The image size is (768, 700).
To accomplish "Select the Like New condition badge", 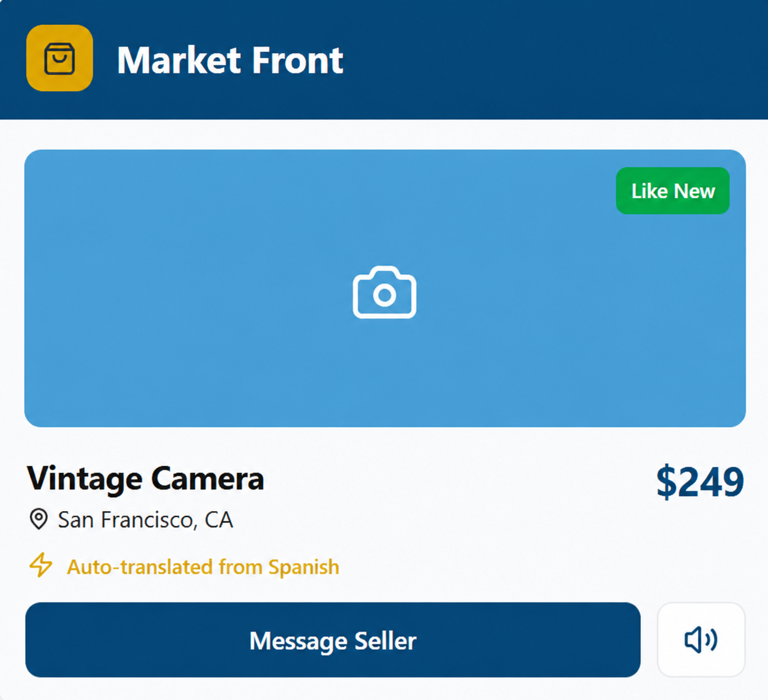I will 673,191.
